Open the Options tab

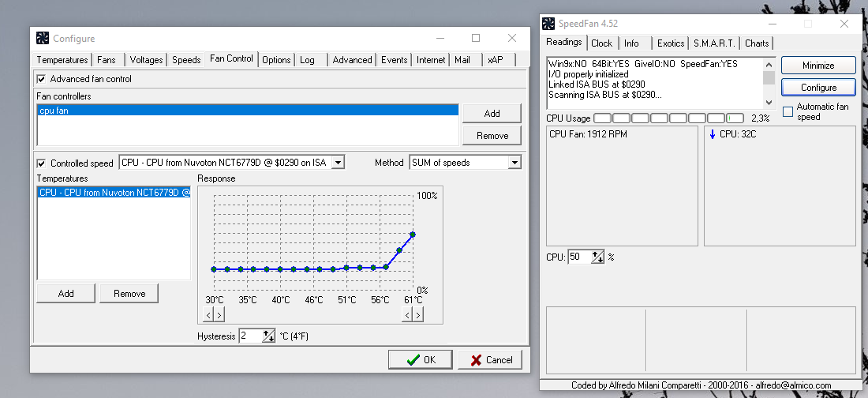coord(276,60)
